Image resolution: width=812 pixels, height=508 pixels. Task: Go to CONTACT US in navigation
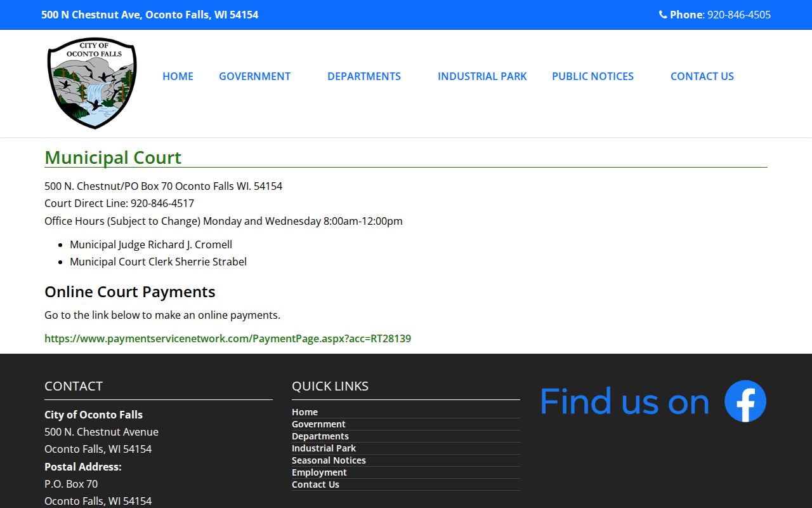tap(702, 76)
